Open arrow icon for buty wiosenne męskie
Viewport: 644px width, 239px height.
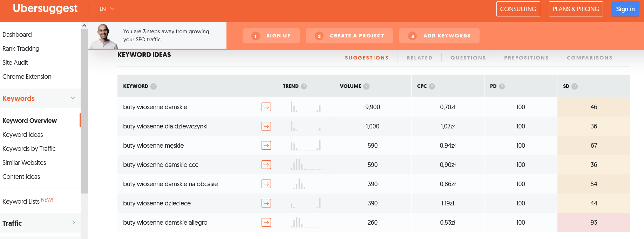[266, 145]
